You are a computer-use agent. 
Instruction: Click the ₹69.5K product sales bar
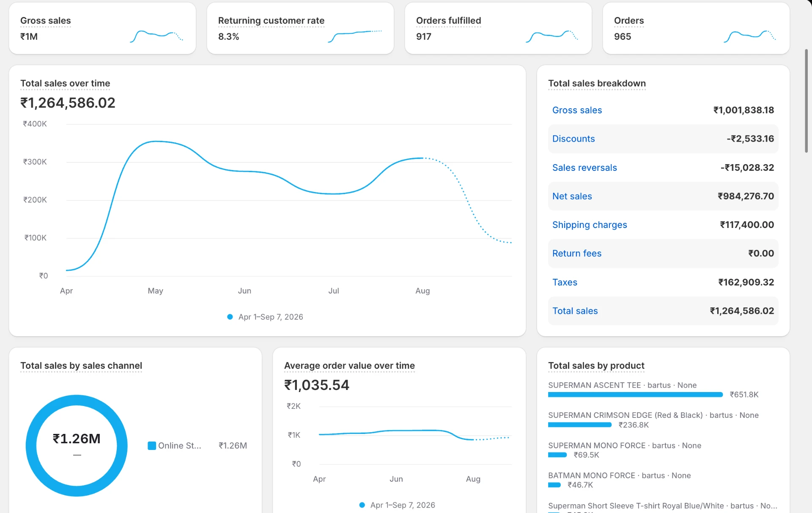[x=557, y=455]
